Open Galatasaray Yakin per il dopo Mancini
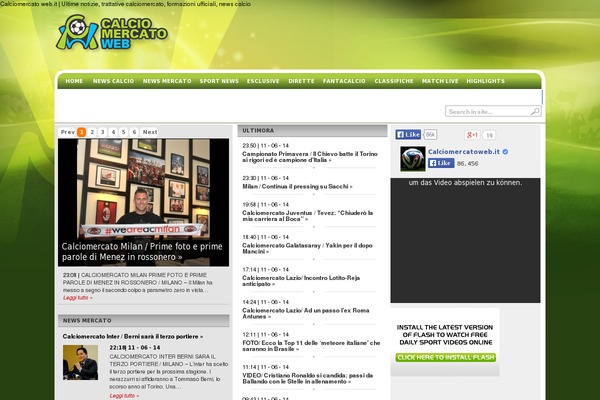This screenshot has height=400, width=600. tap(307, 248)
